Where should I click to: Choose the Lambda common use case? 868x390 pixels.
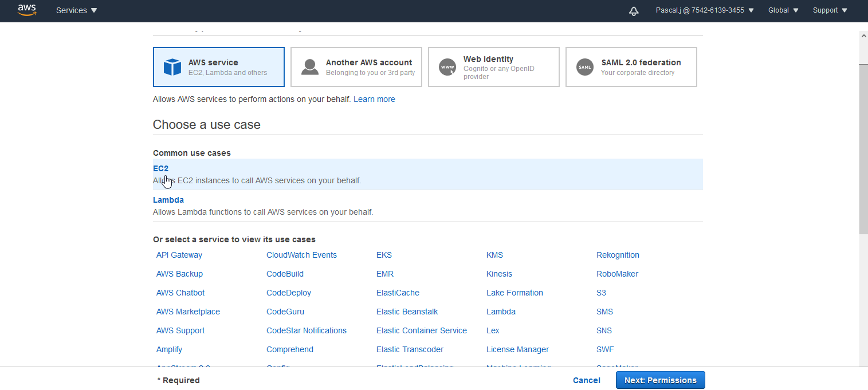coord(428,206)
